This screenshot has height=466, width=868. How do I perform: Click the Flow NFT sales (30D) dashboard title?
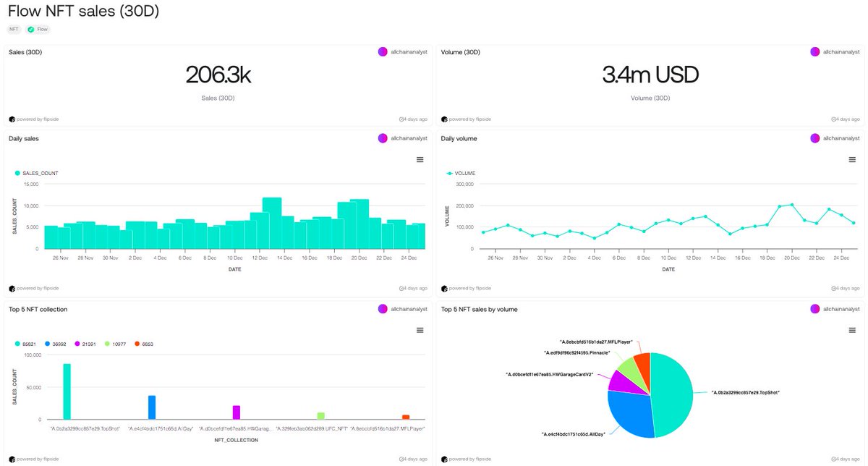pyautogui.click(x=83, y=11)
